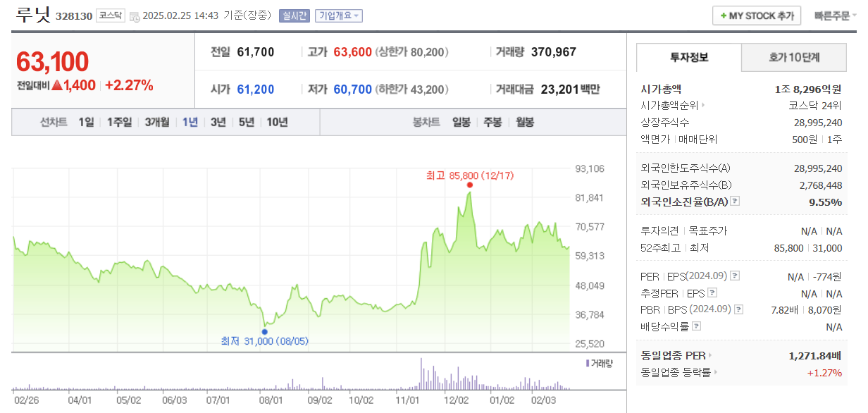This screenshot has height=413, width=868.
Task: Click the stock name 루닛
Action: point(33,15)
